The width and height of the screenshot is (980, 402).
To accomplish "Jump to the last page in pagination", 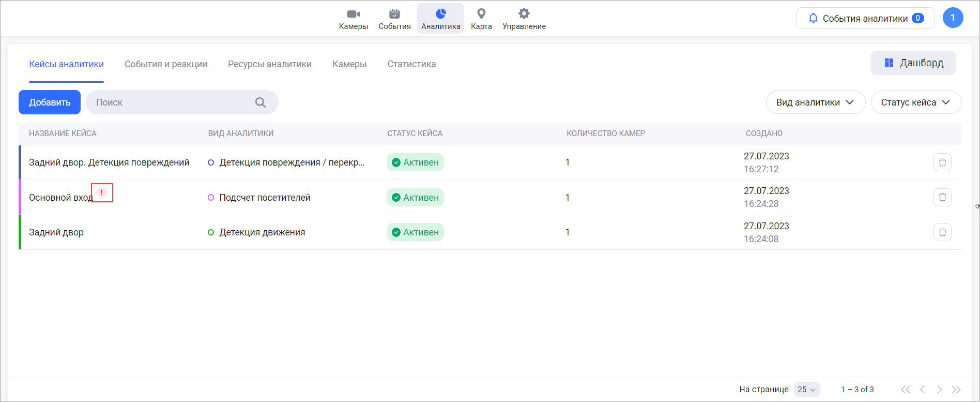I will pyautogui.click(x=956, y=390).
